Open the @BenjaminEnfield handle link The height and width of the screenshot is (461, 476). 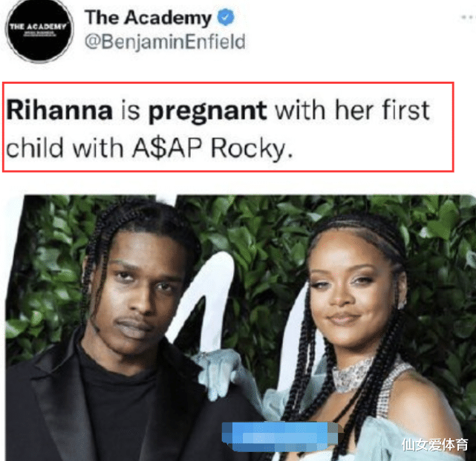[x=165, y=42]
